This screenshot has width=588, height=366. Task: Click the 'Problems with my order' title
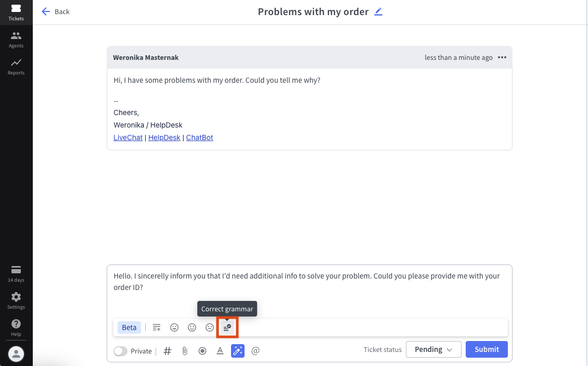[313, 11]
